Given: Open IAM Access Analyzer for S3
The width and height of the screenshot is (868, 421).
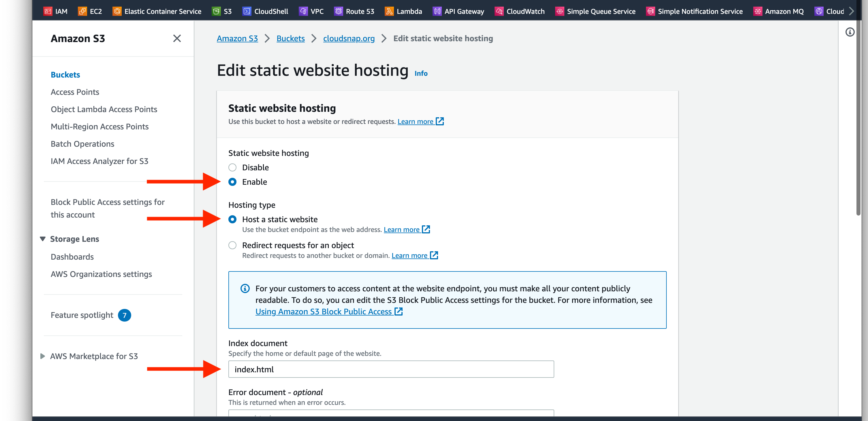Looking at the screenshot, I should (x=99, y=161).
